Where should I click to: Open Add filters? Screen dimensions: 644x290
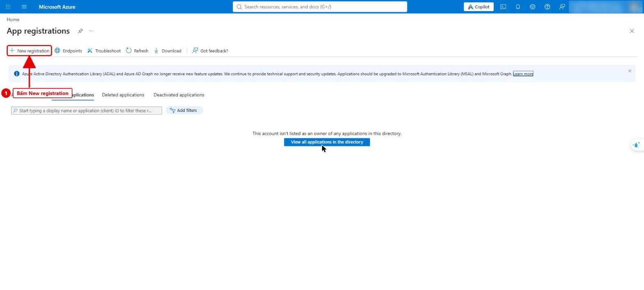[x=184, y=110]
